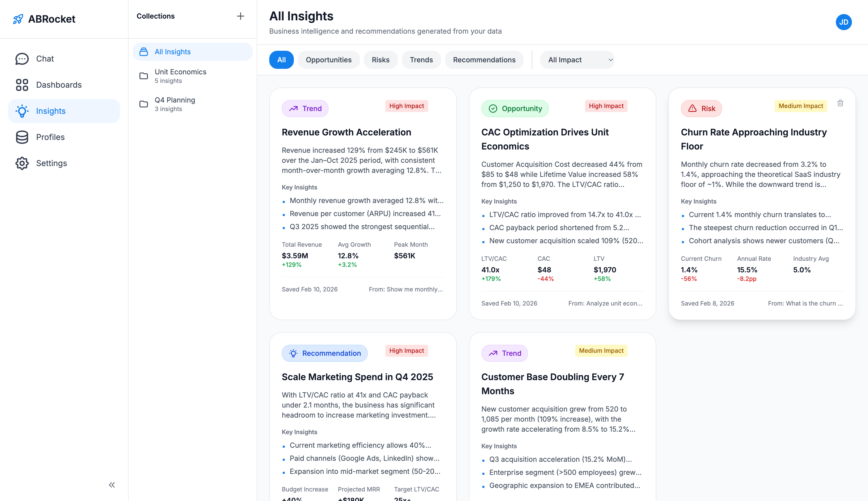Open the Q4 Planning collection
This screenshot has height=501, width=868.
coord(175,104)
